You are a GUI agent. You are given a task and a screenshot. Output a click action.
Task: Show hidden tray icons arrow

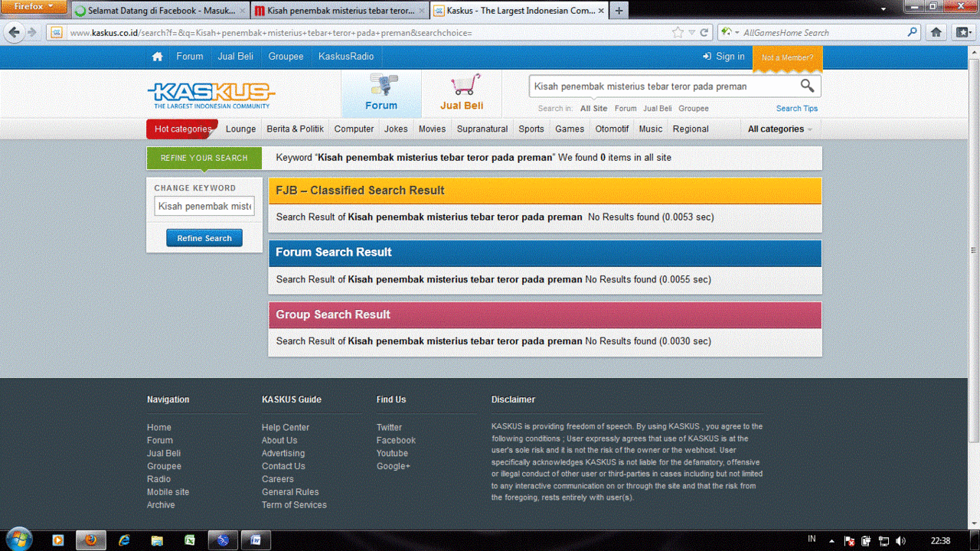[x=831, y=540]
